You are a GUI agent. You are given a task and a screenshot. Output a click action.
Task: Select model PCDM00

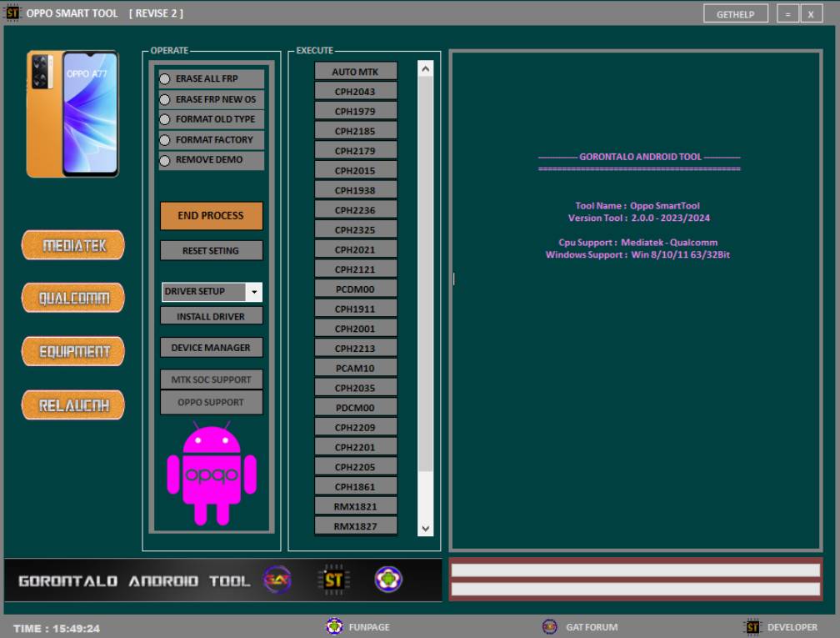click(x=356, y=289)
